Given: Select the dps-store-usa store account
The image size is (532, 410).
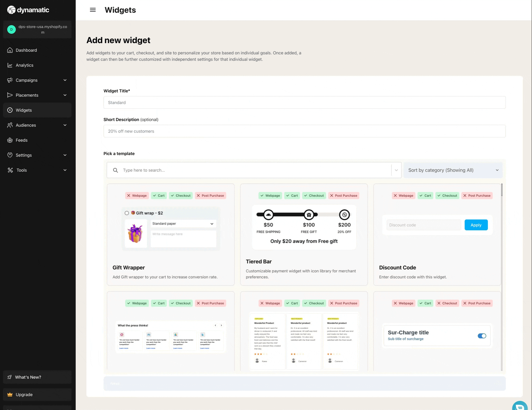Looking at the screenshot, I should 37,29.
